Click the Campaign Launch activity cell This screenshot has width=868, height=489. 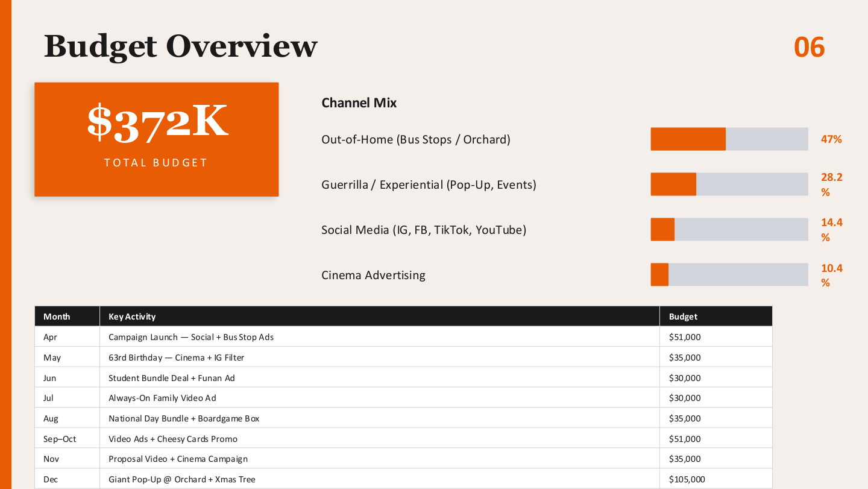click(x=191, y=337)
